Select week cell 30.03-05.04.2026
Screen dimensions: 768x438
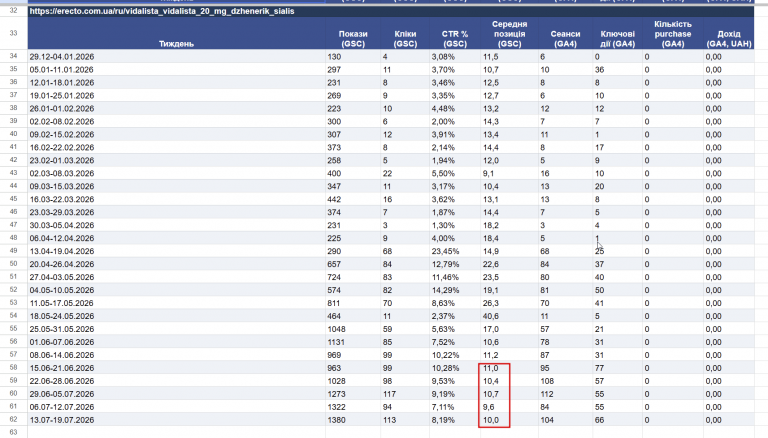tap(176, 225)
